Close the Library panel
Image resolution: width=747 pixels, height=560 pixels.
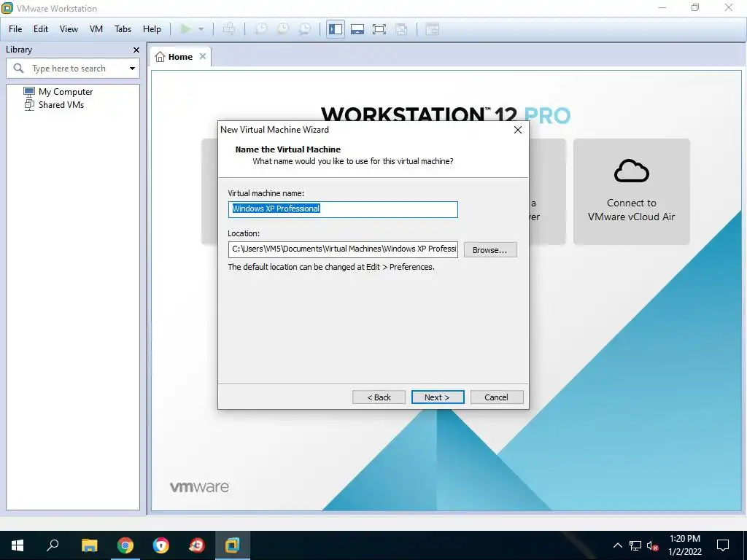(x=136, y=50)
